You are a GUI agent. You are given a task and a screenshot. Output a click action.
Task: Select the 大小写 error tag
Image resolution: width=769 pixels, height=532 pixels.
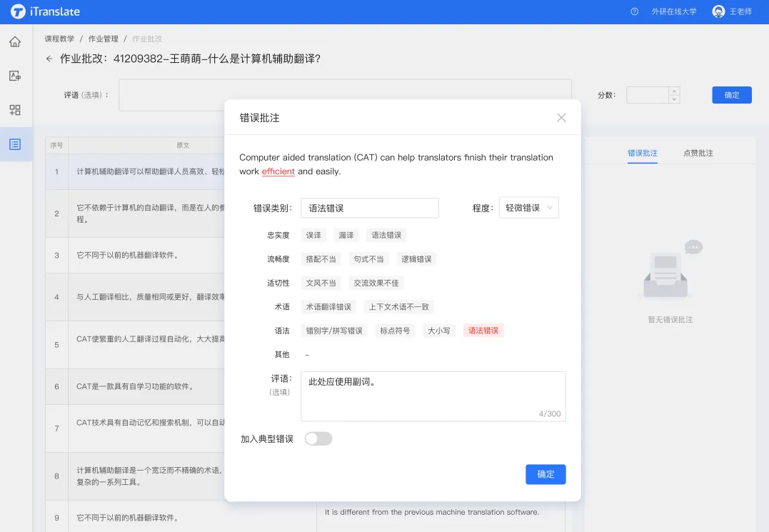(x=438, y=331)
